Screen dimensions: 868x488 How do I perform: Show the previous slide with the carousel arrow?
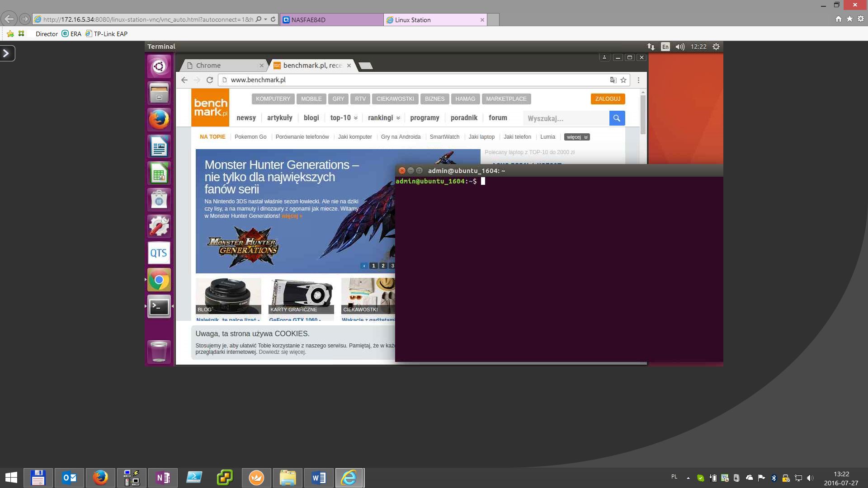pyautogui.click(x=364, y=266)
